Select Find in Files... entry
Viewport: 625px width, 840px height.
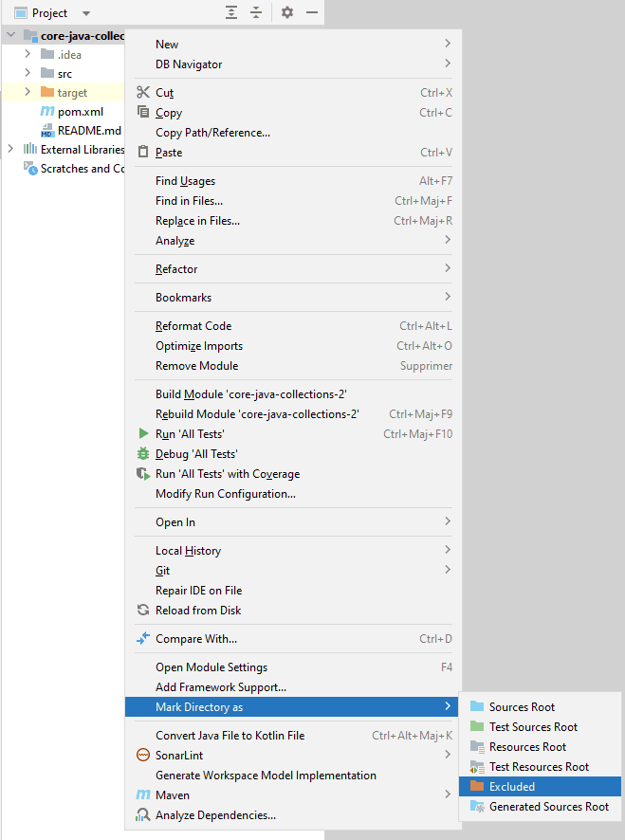(293, 201)
